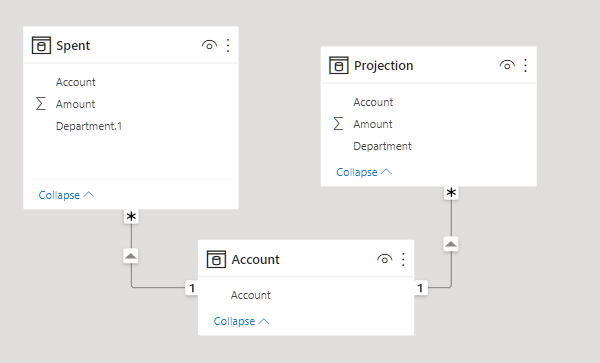Click filter direction arrow on Projection relationship
This screenshot has width=600, height=363.
(451, 244)
